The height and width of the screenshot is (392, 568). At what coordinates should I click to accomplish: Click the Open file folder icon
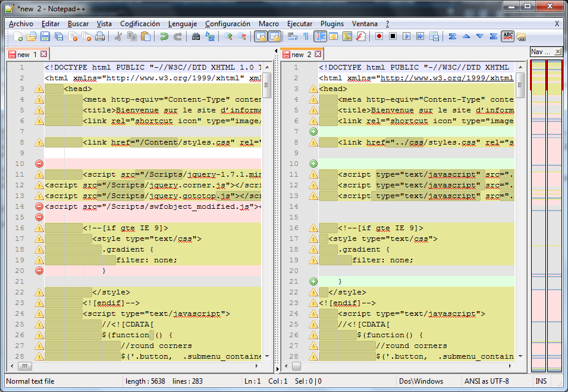[32, 37]
